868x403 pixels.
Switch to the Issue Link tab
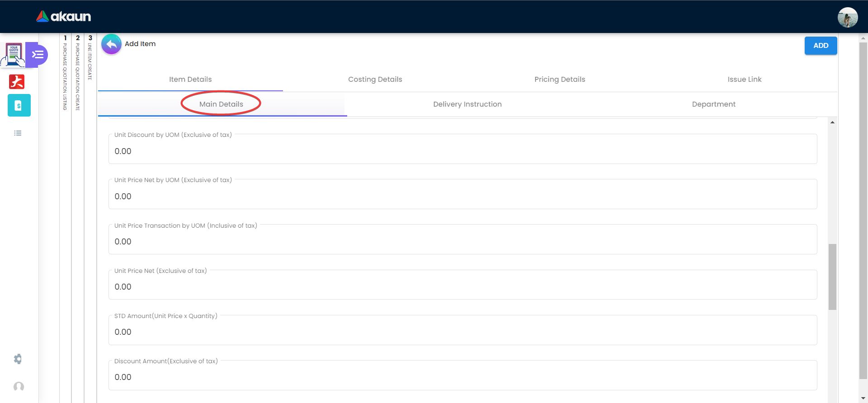(x=745, y=80)
